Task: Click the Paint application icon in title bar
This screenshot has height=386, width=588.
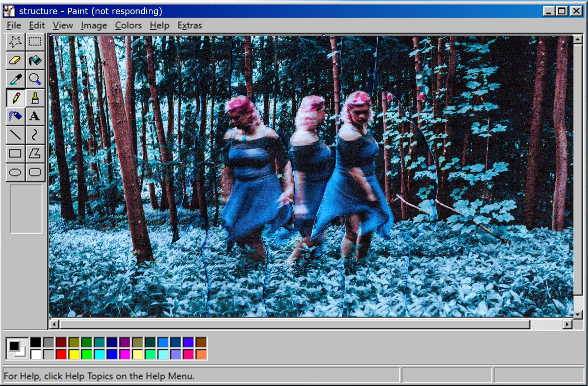Action: 9,11
